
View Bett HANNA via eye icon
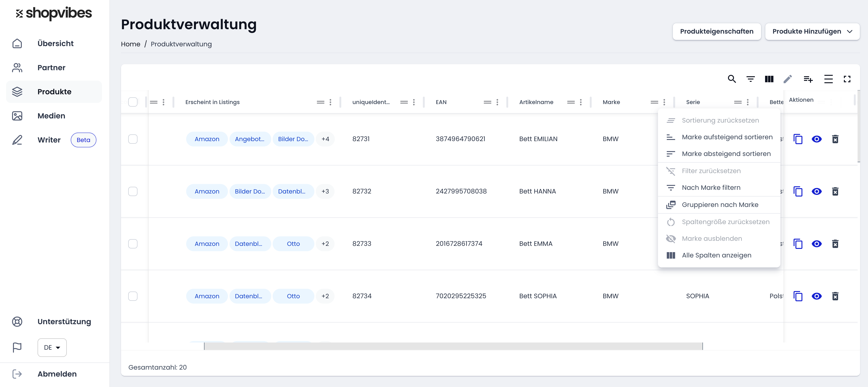[x=817, y=191]
